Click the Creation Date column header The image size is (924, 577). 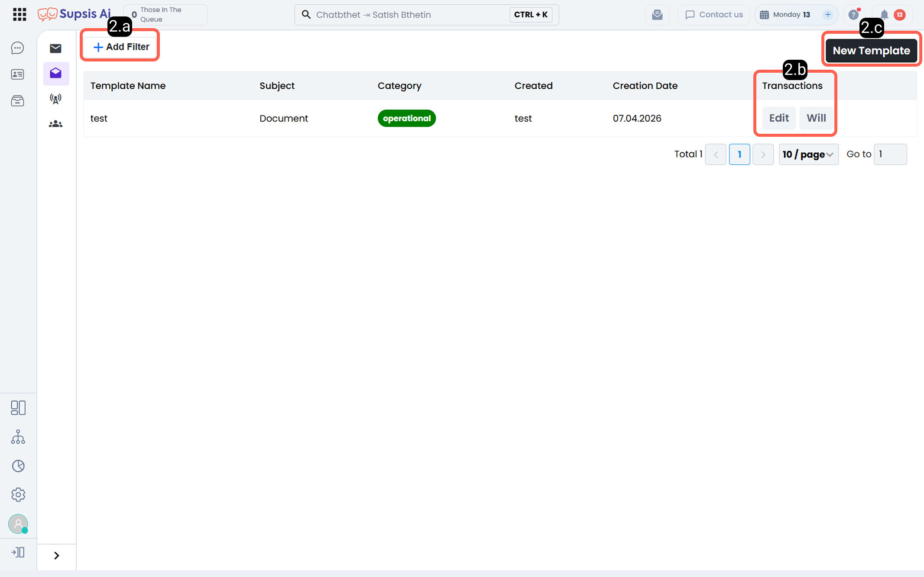[x=645, y=86]
